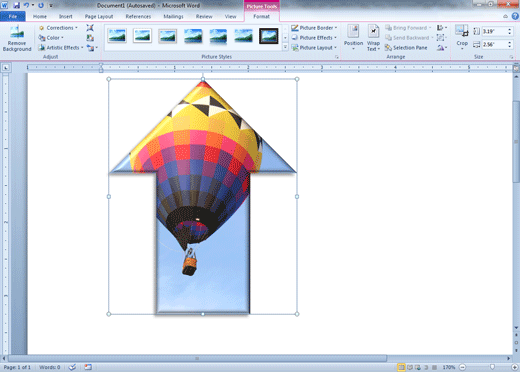Open the Selection Pane
The width and height of the screenshot is (520, 372).
pyautogui.click(x=406, y=48)
